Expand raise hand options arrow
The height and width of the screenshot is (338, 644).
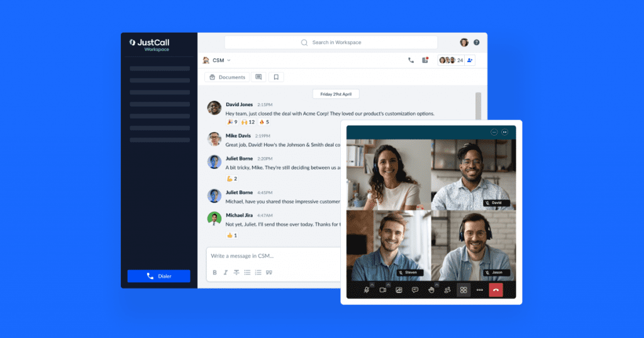click(x=436, y=285)
